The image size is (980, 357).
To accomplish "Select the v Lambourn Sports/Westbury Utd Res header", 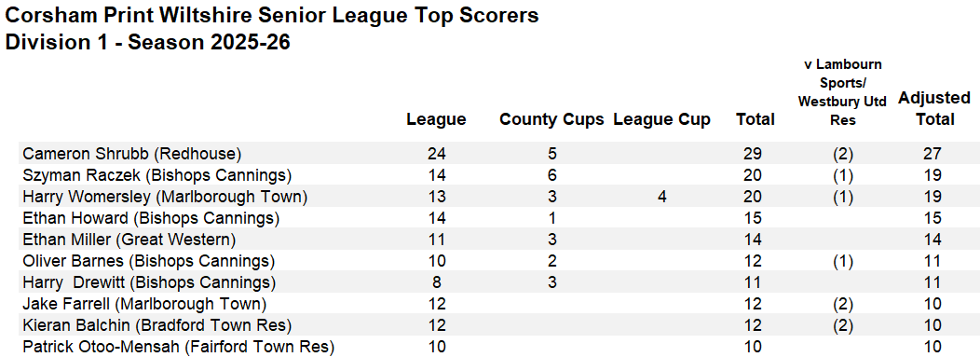I will point(842,92).
